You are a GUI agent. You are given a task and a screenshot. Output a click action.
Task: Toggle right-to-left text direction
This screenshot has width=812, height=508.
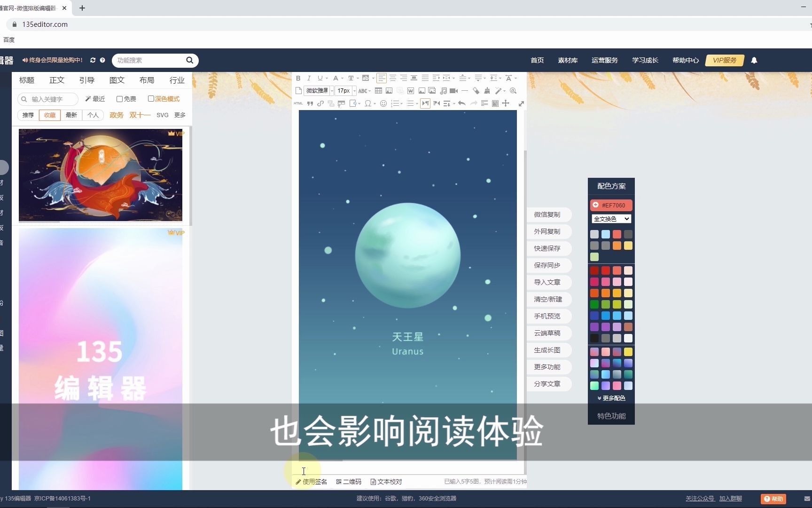click(x=437, y=103)
